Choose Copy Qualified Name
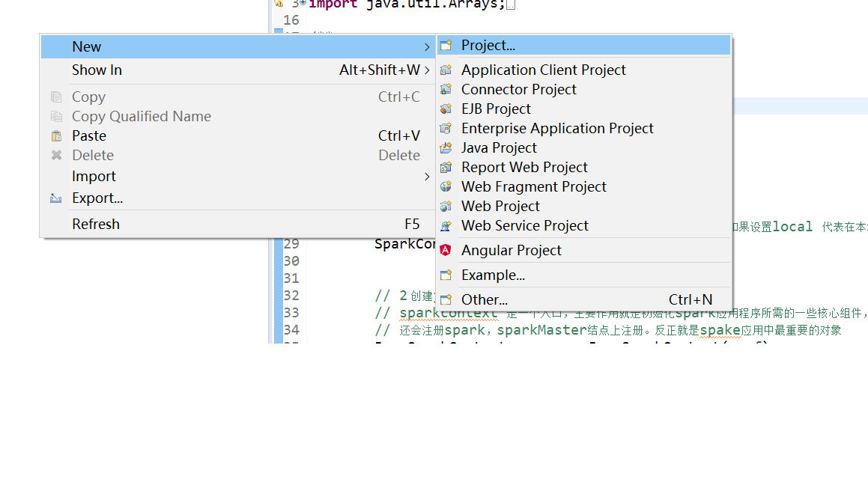 [141, 116]
